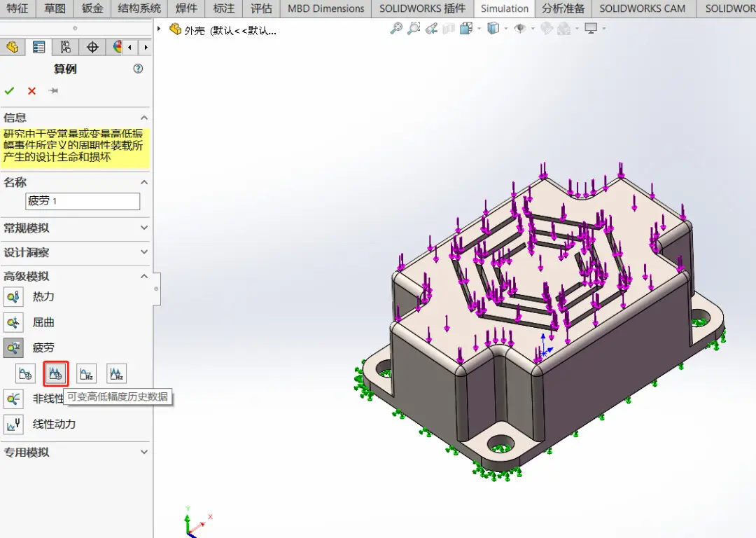Viewport: 756px width, 538px height.
Task: Open help question mark for 算例
Action: click(x=138, y=69)
